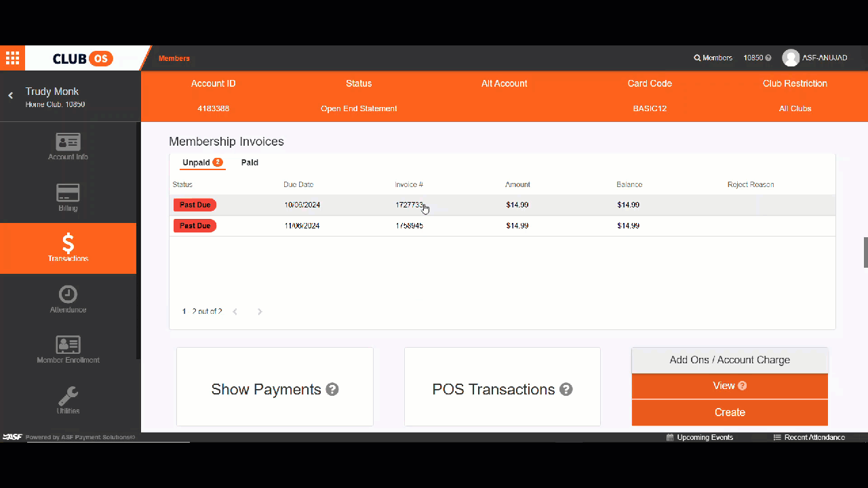Click card code BASIC12
The width and height of the screenshot is (868, 488).
(650, 108)
